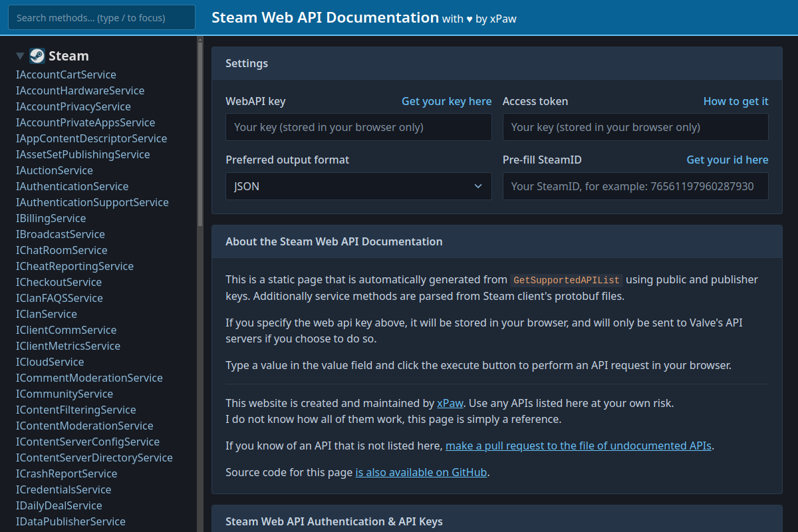The image size is (798, 532).
Task: Open IBillingService in sidebar
Action: pyautogui.click(x=51, y=218)
